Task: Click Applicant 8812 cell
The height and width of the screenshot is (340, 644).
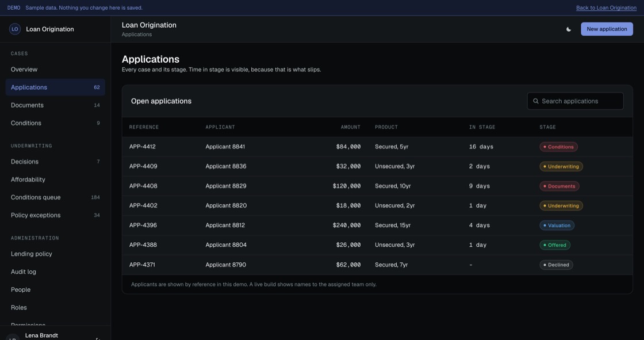Action: click(x=225, y=226)
